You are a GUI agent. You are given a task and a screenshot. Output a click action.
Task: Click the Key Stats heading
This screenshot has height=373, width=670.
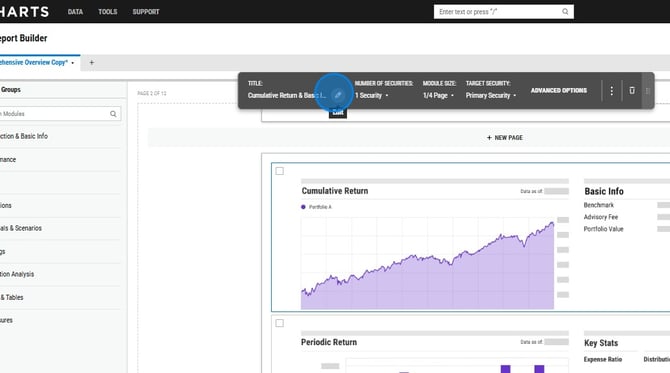(601, 343)
